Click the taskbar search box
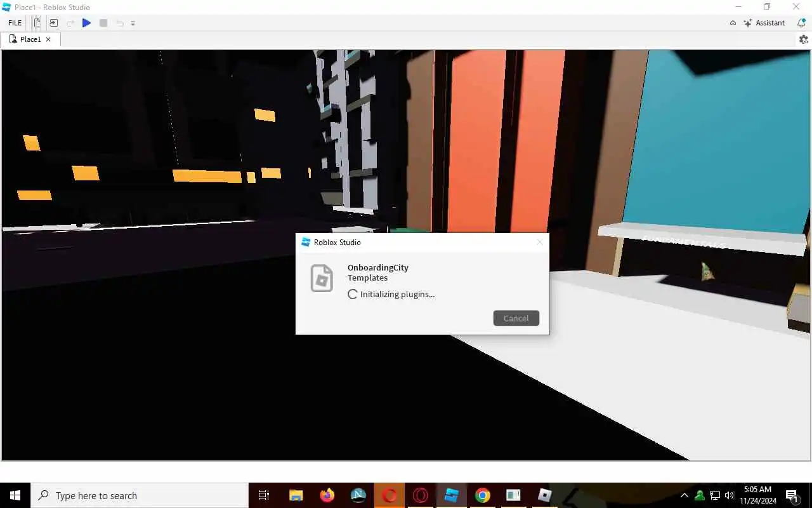This screenshot has height=508, width=812. coord(140,495)
